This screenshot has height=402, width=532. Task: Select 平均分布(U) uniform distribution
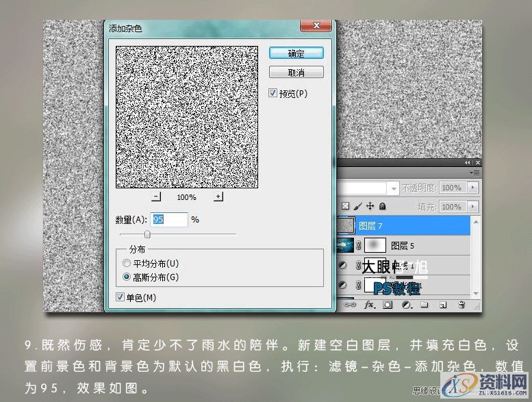click(126, 263)
